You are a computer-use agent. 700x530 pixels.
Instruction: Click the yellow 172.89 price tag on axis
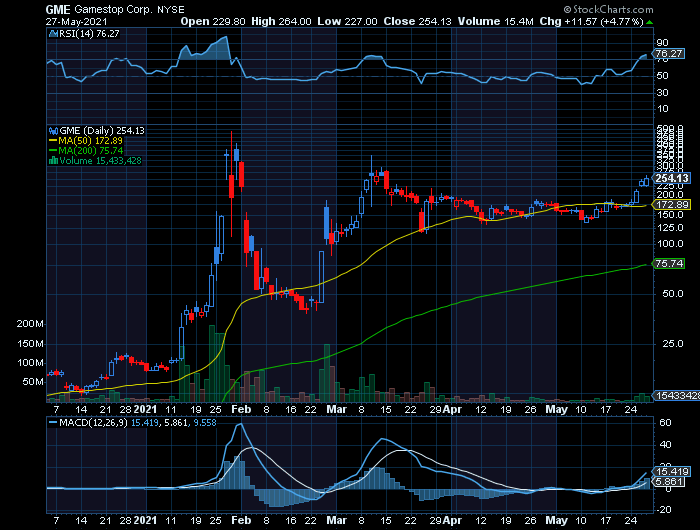click(672, 205)
